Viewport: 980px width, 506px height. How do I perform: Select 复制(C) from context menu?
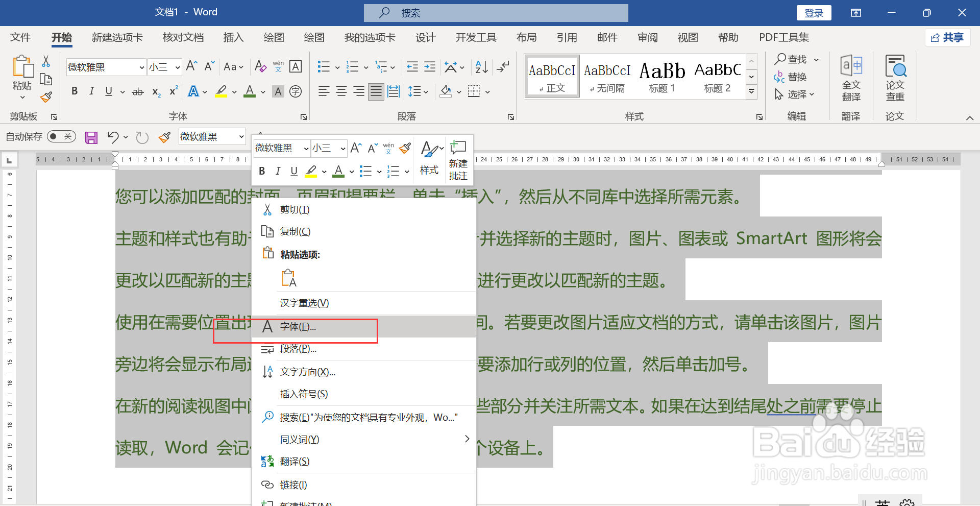click(x=364, y=231)
